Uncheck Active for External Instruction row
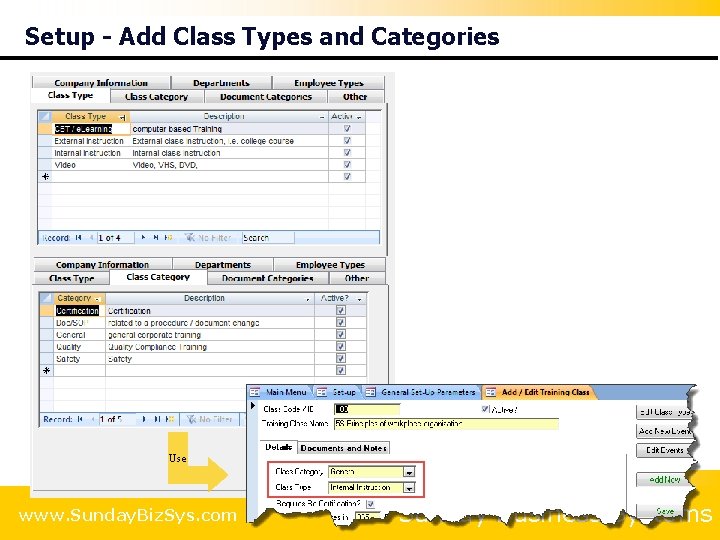The image size is (720, 540). (347, 141)
